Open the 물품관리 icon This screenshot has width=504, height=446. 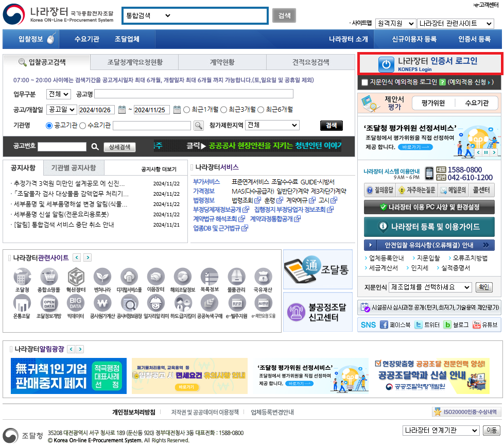pyautogui.click(x=237, y=277)
